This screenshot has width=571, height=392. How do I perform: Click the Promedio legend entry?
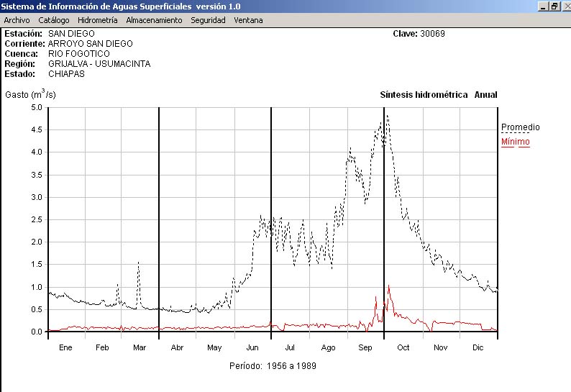click(520, 127)
